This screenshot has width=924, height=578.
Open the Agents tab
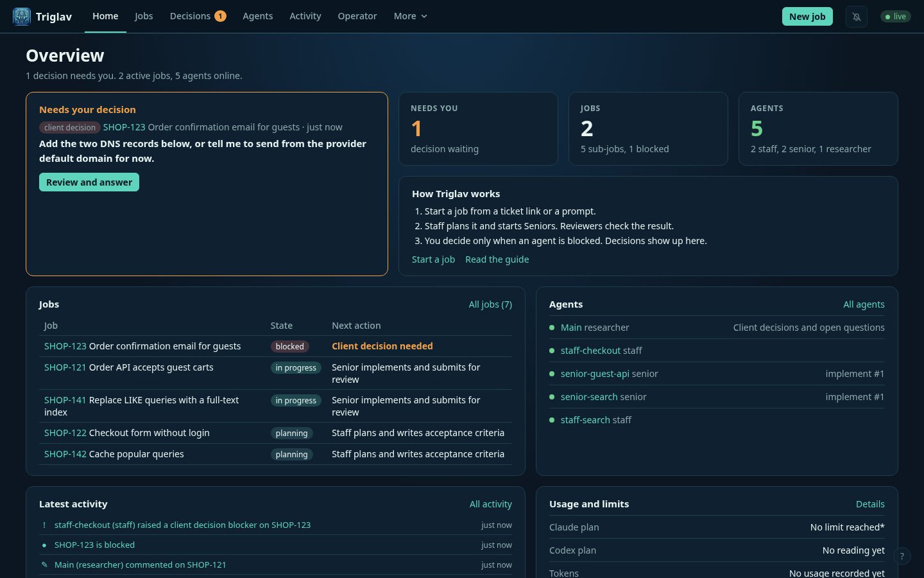(x=257, y=16)
